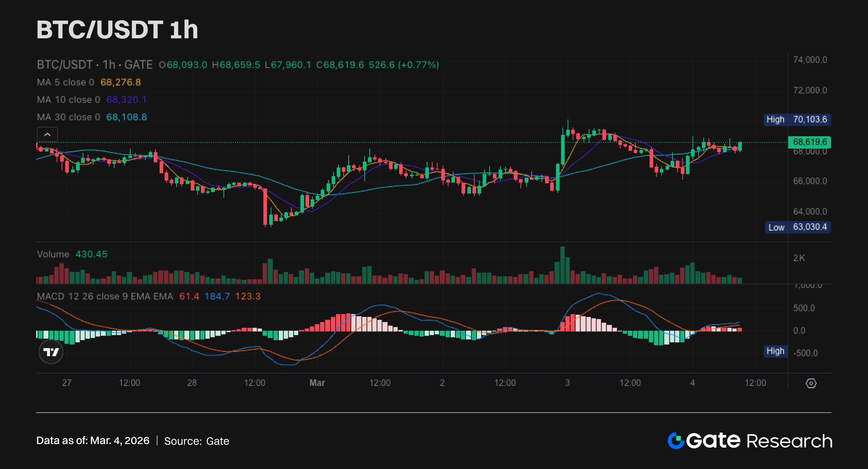Screen dimensions: 868x469
Task: Select the MA 10 close indicator legend
Action: (68, 100)
